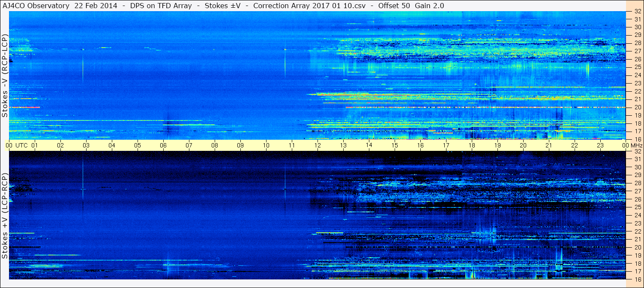Click the Offset 50 text in the header
Screen dimensions: 644x288
[394, 6]
